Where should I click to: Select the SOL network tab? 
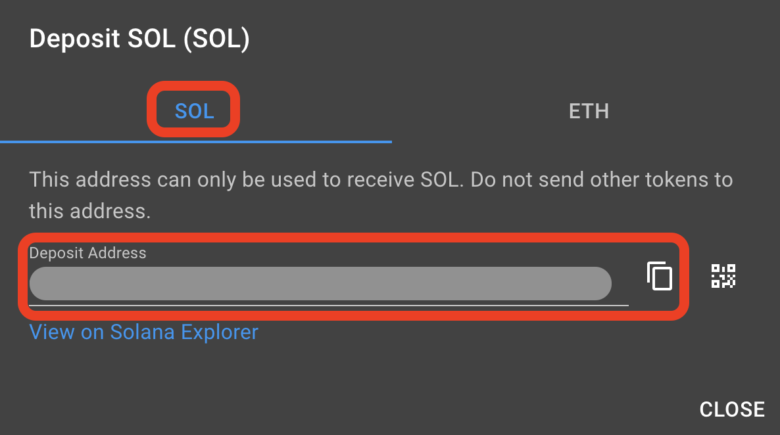coord(194,111)
